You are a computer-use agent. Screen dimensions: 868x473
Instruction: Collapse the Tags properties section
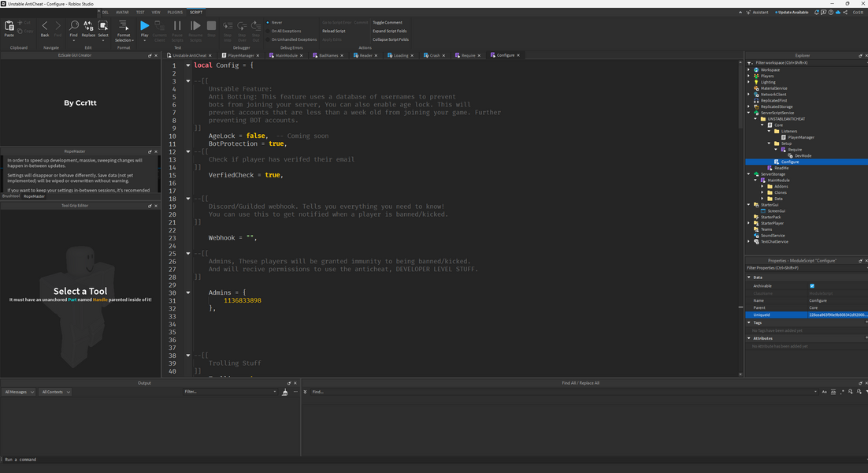point(750,322)
